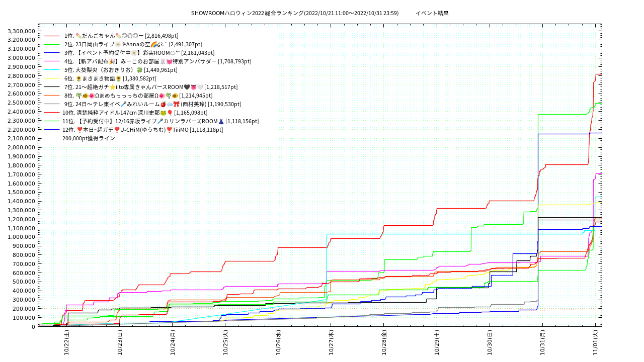Click cyan line sample beside 5位 legend

tap(52, 70)
